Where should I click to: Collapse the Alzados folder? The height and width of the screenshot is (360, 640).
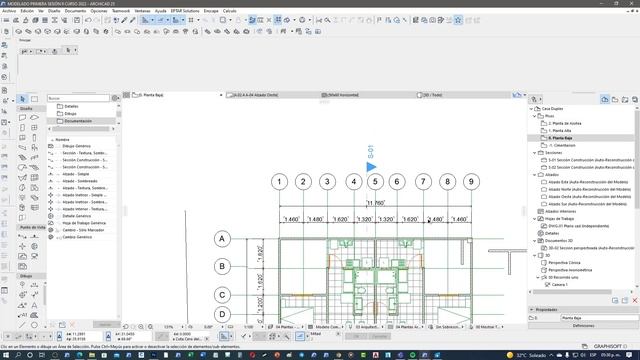pos(535,175)
